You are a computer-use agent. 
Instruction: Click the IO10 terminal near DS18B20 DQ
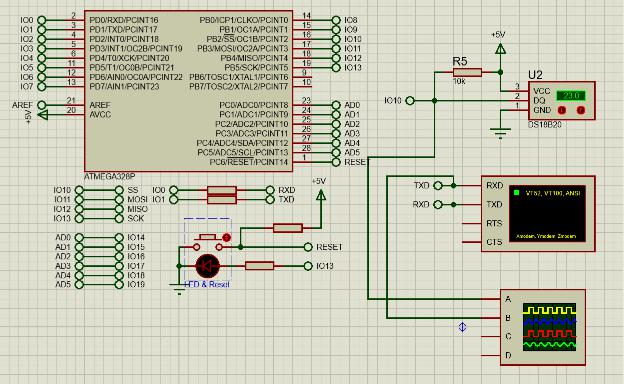coord(410,101)
